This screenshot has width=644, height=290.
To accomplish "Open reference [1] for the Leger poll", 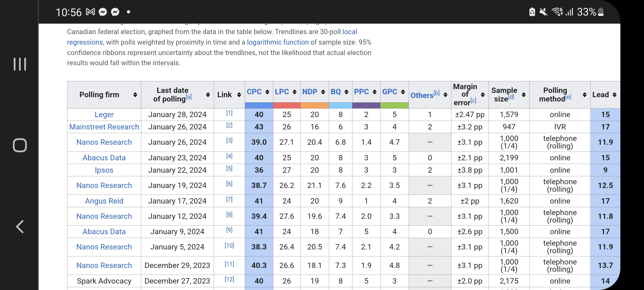I will pos(229,113).
